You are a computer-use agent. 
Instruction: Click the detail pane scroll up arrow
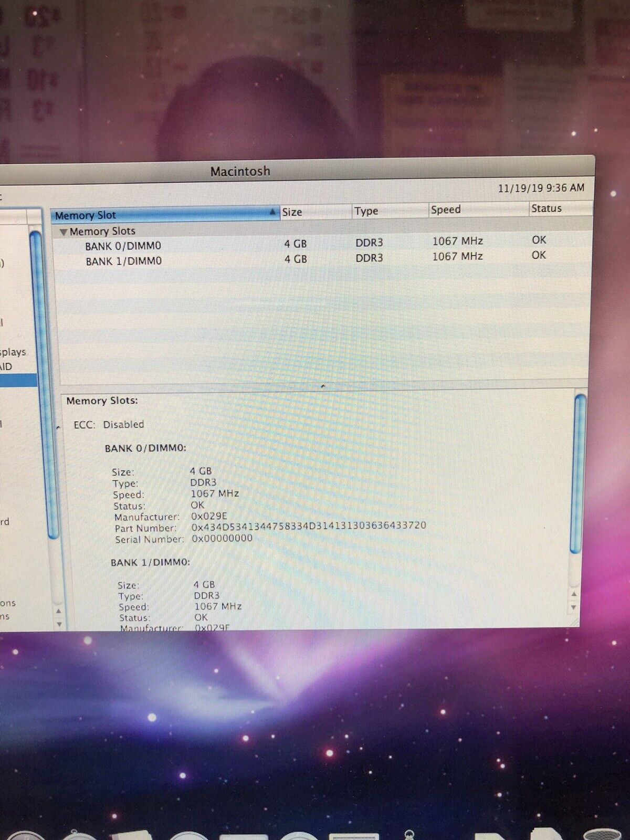[x=574, y=594]
